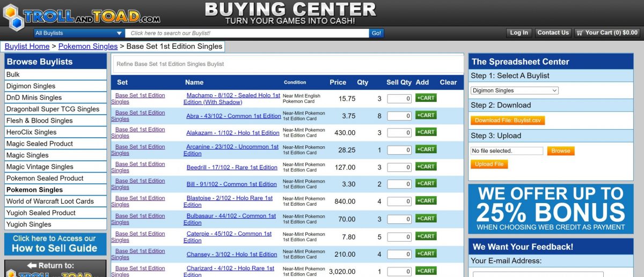Open Magic Vintage Singles buylist
This screenshot has width=644, height=277.
pyautogui.click(x=55, y=167)
